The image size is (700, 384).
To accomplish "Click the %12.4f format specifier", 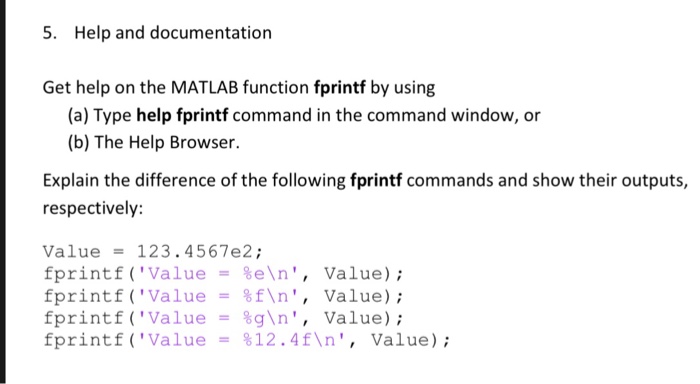I will [277, 340].
